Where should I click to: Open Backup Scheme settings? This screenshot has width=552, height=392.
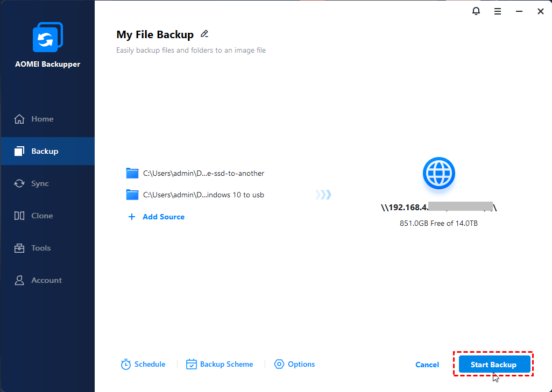pyautogui.click(x=227, y=364)
